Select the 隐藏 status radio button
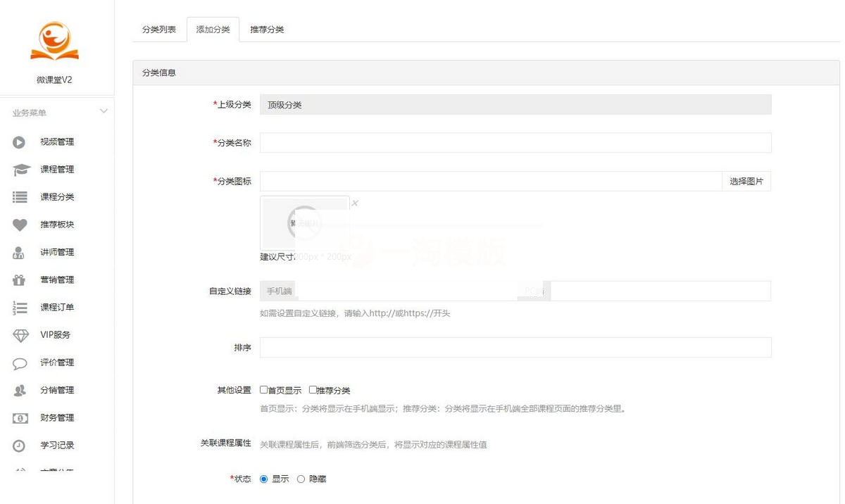Screen dimensions: 845x504 (301, 478)
